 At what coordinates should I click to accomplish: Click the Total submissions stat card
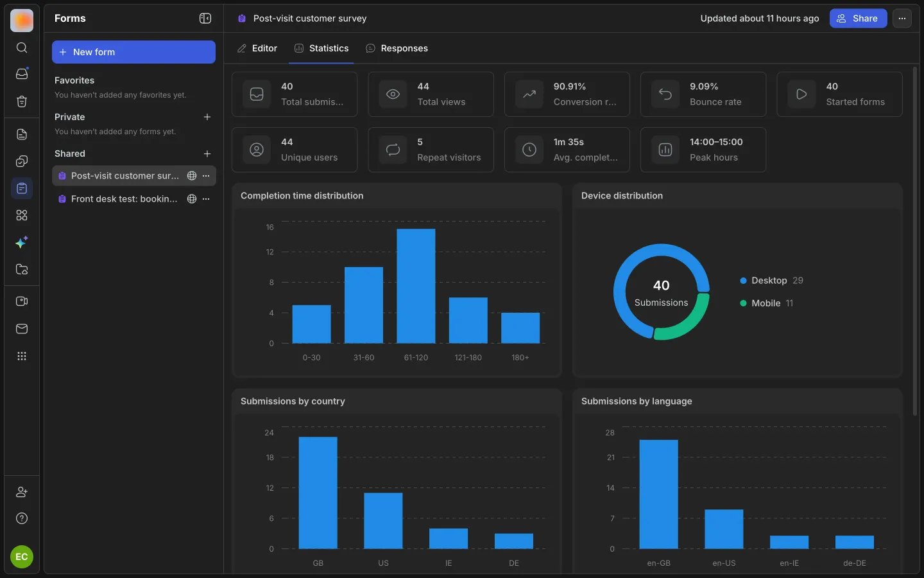[295, 94]
